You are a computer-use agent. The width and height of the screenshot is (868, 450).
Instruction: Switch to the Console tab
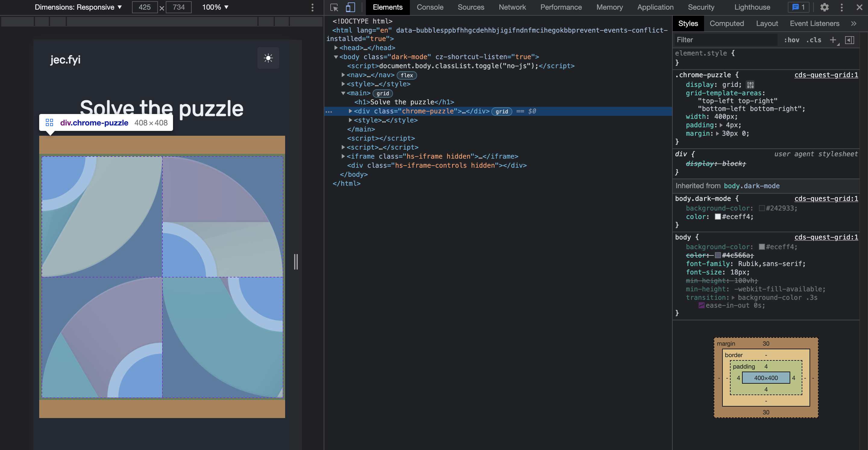(x=430, y=7)
